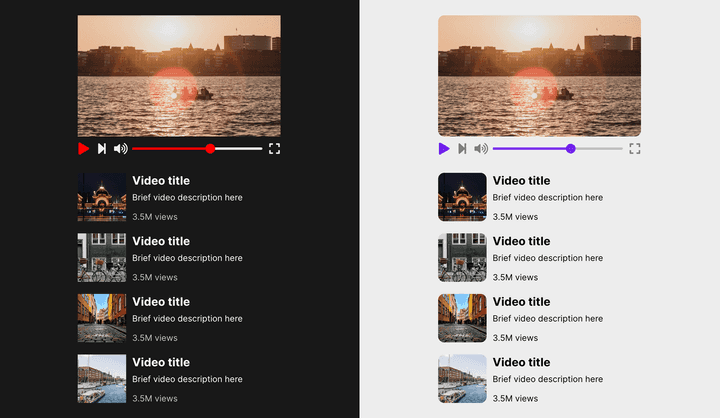Open the harbor boats thumbnail in light list
The width and height of the screenshot is (720, 418).
[462, 378]
